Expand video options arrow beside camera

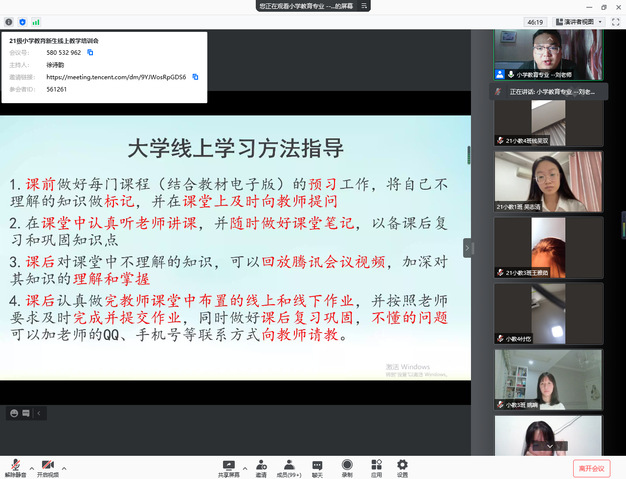tap(64, 466)
